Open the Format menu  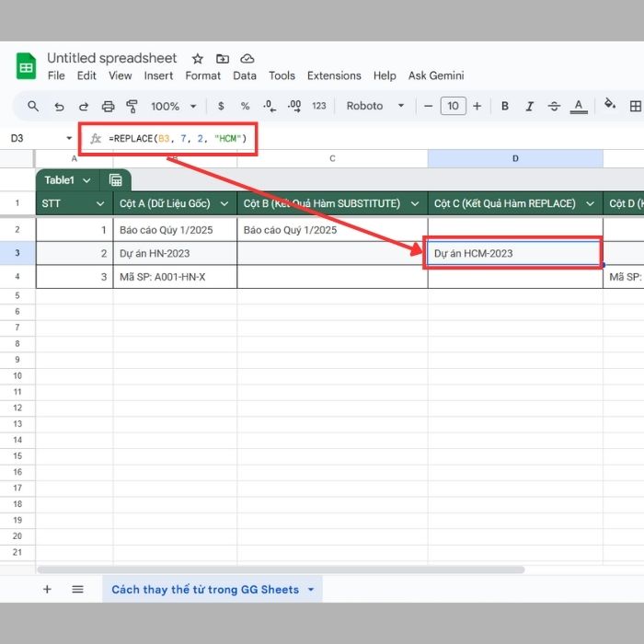click(203, 75)
